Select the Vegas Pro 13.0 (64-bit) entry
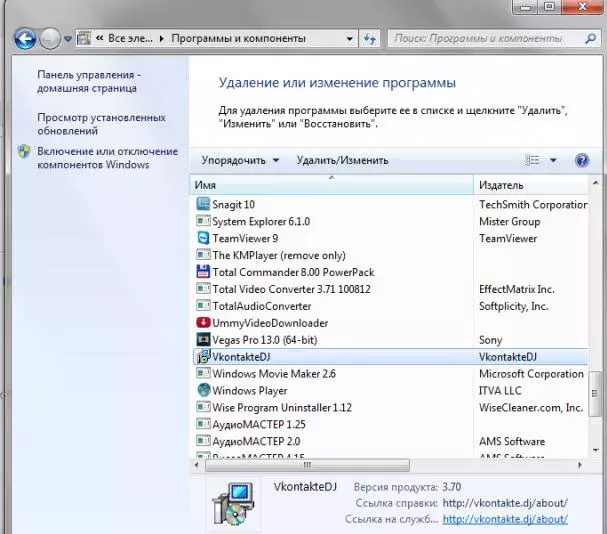Screen dimensions: 607x534 tap(390, 340)
